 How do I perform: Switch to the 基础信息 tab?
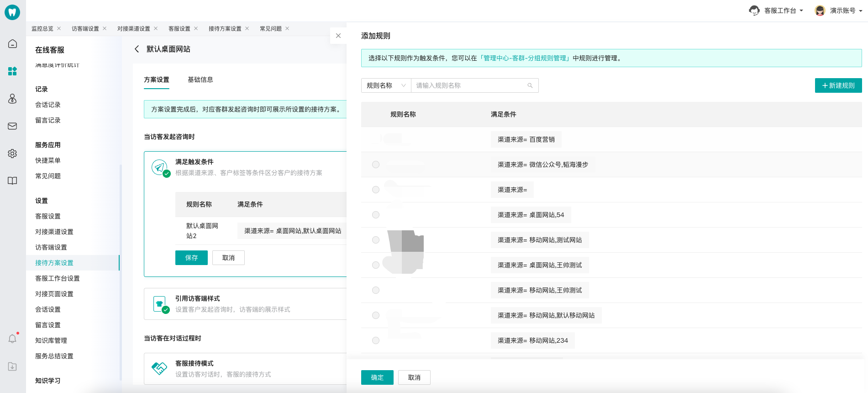click(200, 80)
